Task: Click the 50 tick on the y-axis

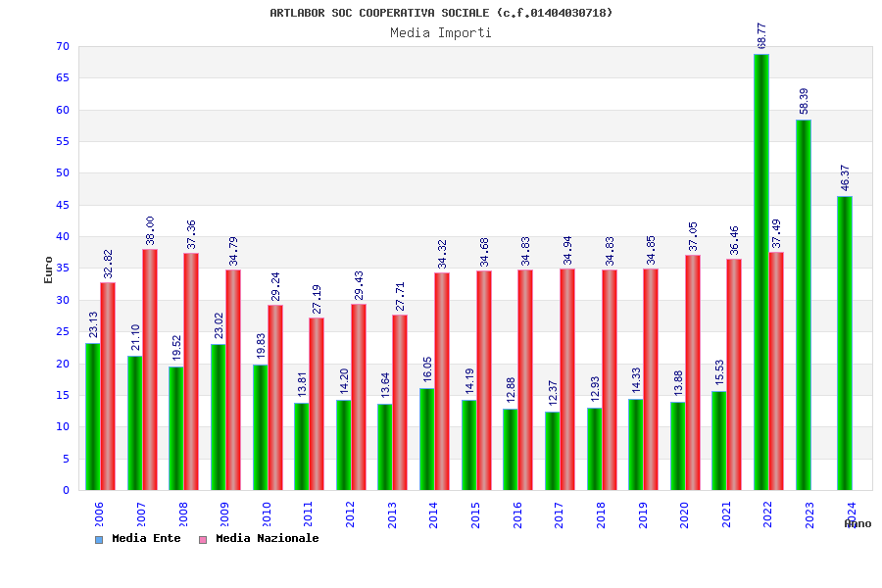Action: pos(63,173)
